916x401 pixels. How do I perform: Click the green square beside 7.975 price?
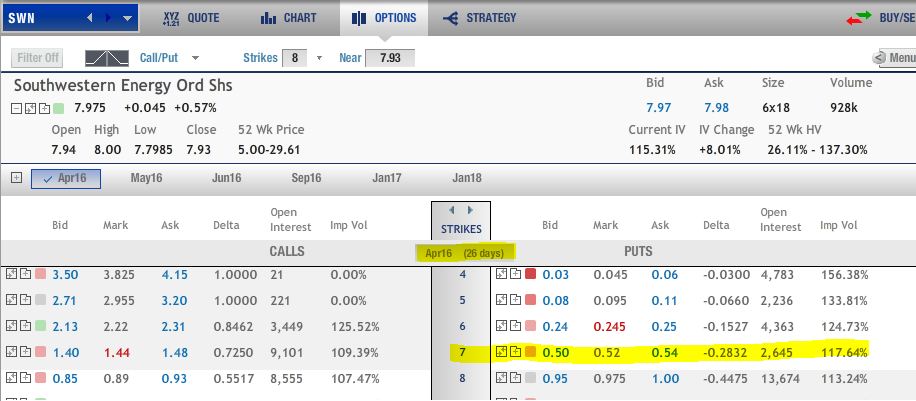coord(58,108)
